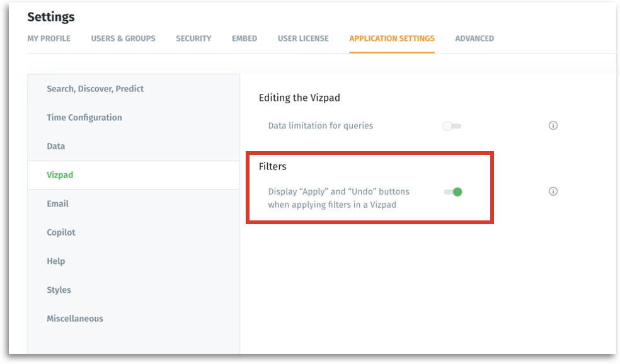Open the Embed settings tab
Screen dimensions: 620x364
point(244,38)
